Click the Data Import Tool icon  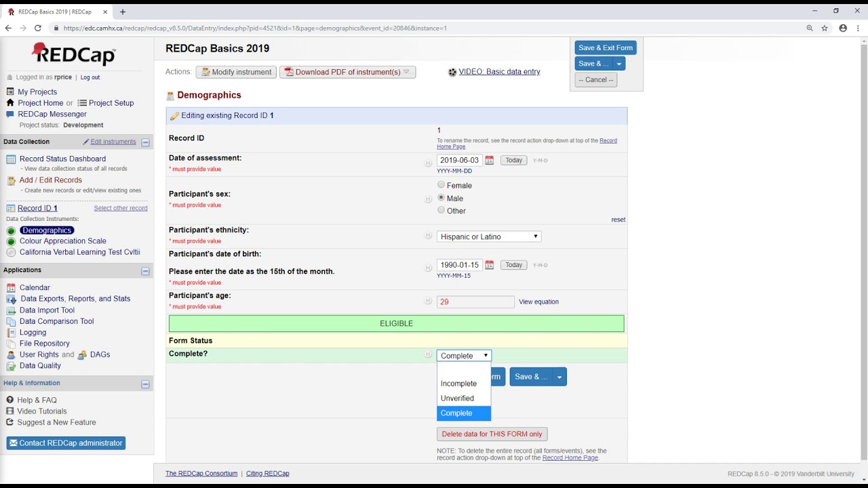coord(11,310)
